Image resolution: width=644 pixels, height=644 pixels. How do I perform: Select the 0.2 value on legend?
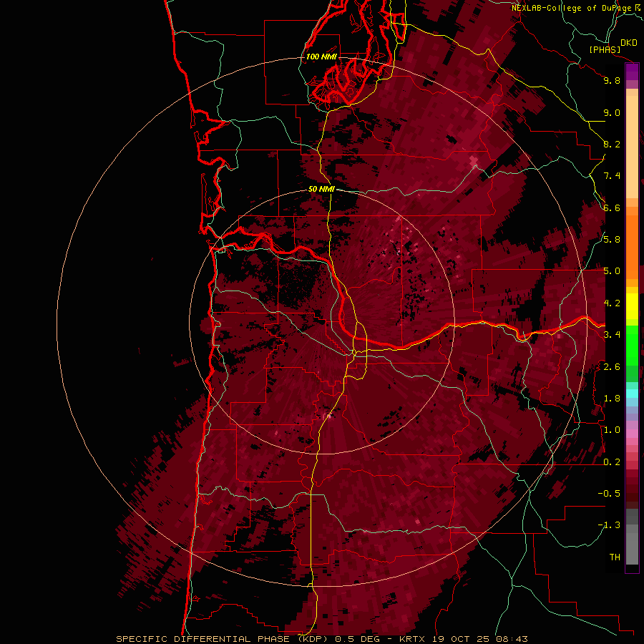[612, 462]
